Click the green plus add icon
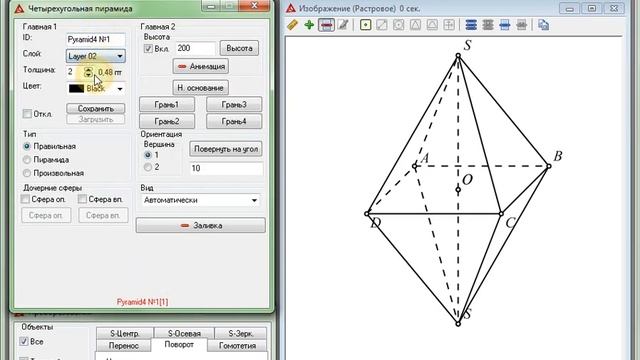The width and height of the screenshot is (640, 360). pos(309,25)
